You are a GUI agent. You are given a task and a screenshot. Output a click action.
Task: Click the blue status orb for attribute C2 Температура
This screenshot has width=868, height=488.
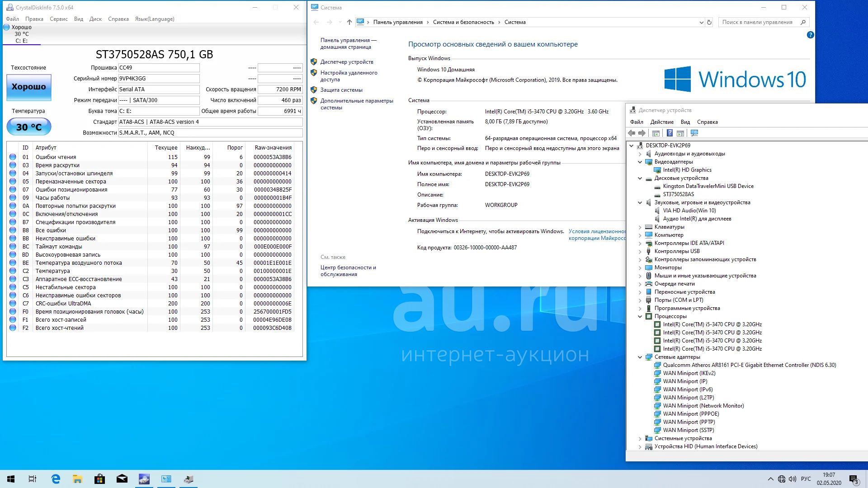13,271
